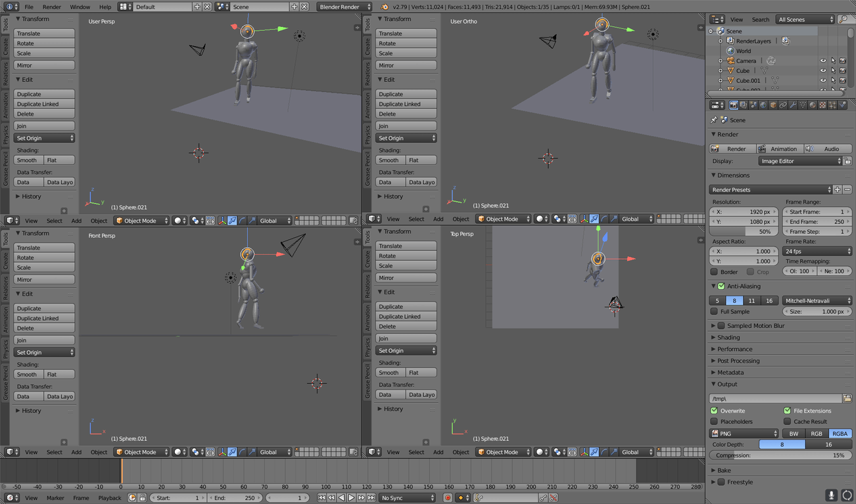Select the Material sphere properties tab
Viewport: 856px width, 504px height.
coord(813,105)
